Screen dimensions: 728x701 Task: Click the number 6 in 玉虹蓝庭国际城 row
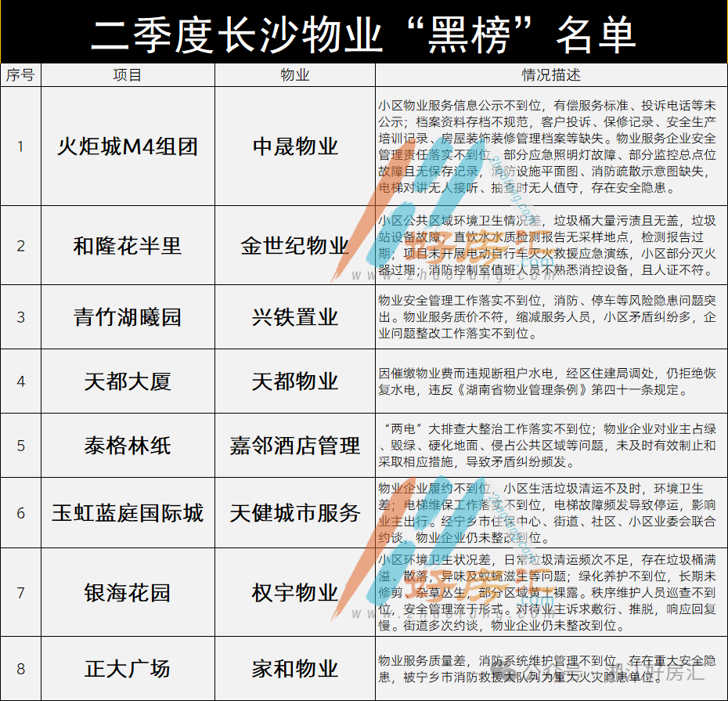coord(20,513)
